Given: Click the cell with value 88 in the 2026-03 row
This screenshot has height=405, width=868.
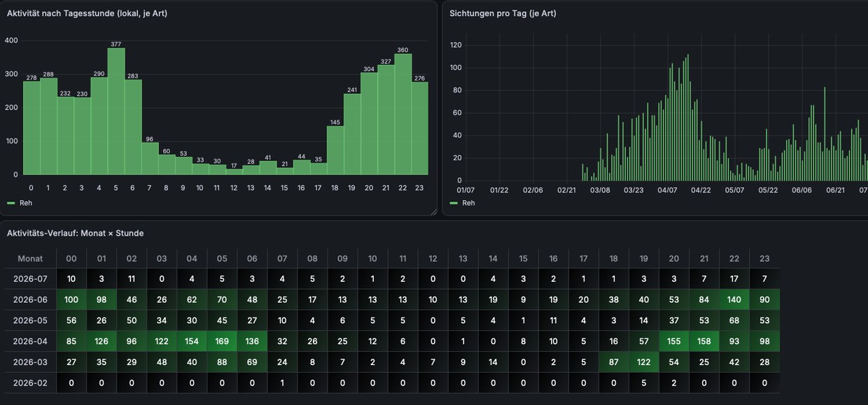Looking at the screenshot, I should [x=222, y=362].
